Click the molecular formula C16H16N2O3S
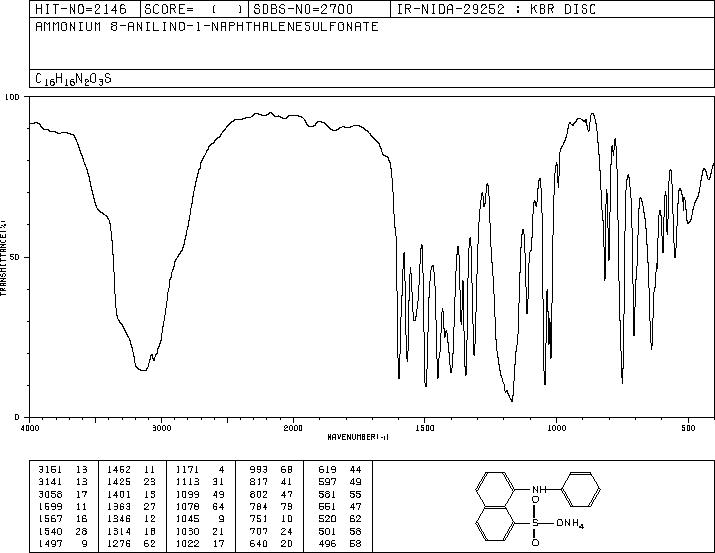This screenshot has width=715, height=553. coord(73,79)
